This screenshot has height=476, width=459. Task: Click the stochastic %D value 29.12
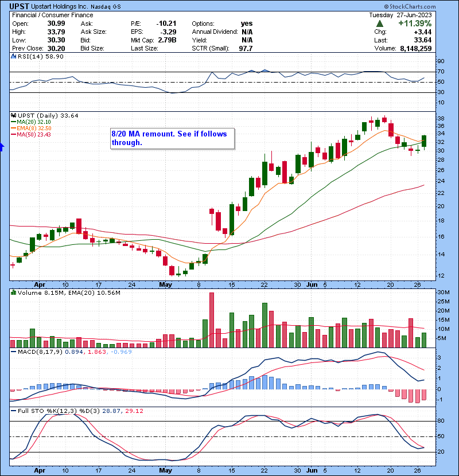point(134,411)
